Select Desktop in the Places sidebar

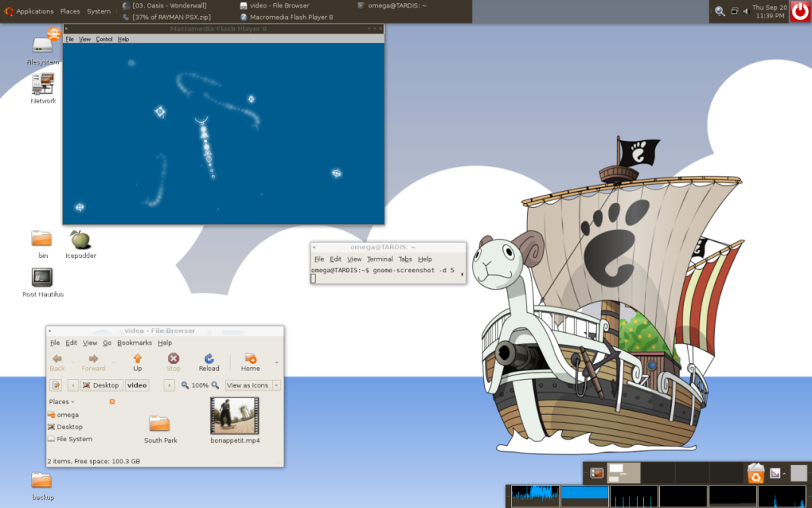click(x=65, y=427)
